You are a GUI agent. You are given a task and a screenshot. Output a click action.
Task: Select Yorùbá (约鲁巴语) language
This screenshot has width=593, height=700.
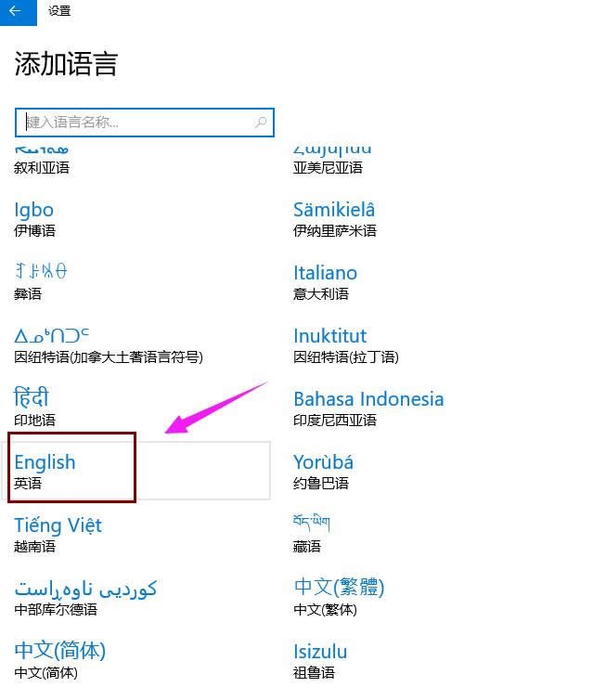point(323,471)
